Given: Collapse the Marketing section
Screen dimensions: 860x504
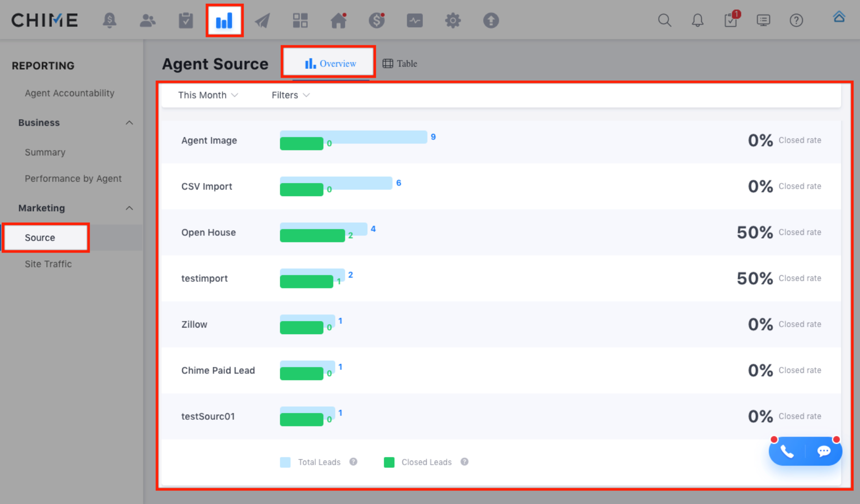Looking at the screenshot, I should (129, 208).
